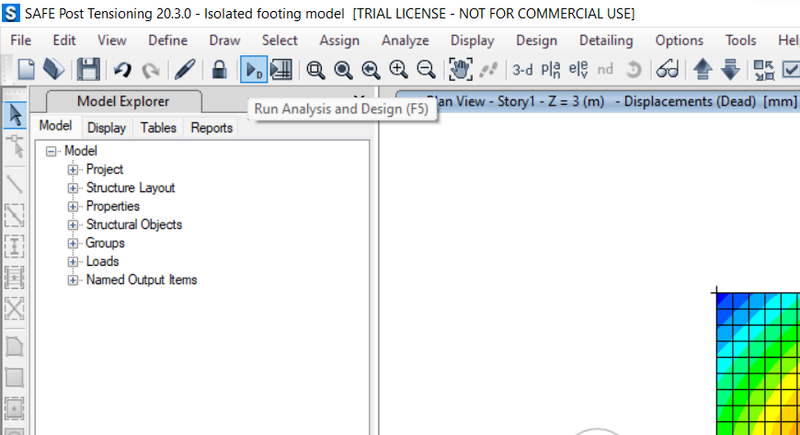The height and width of the screenshot is (435, 800).
Task: Run Analysis and Design toolbar button
Action: [254, 70]
